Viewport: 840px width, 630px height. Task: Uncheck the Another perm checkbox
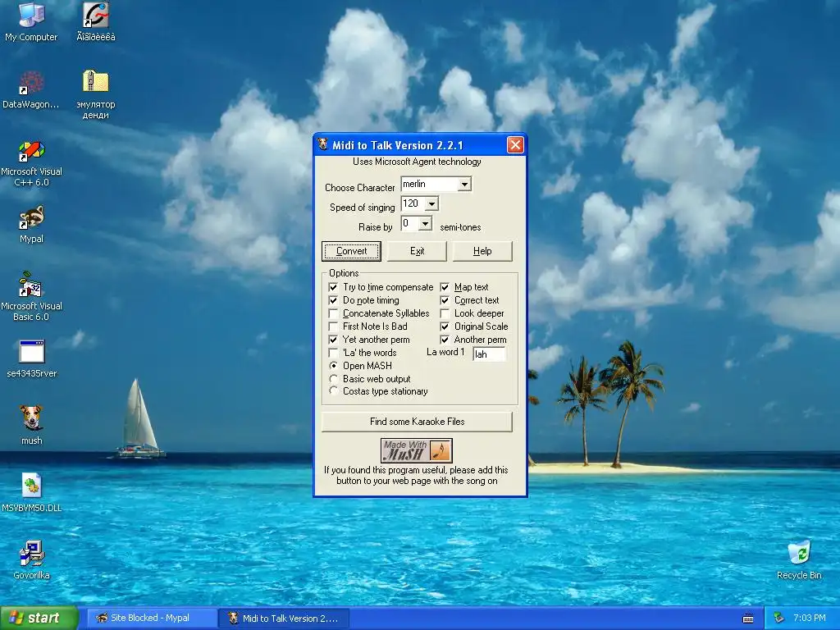coord(445,340)
